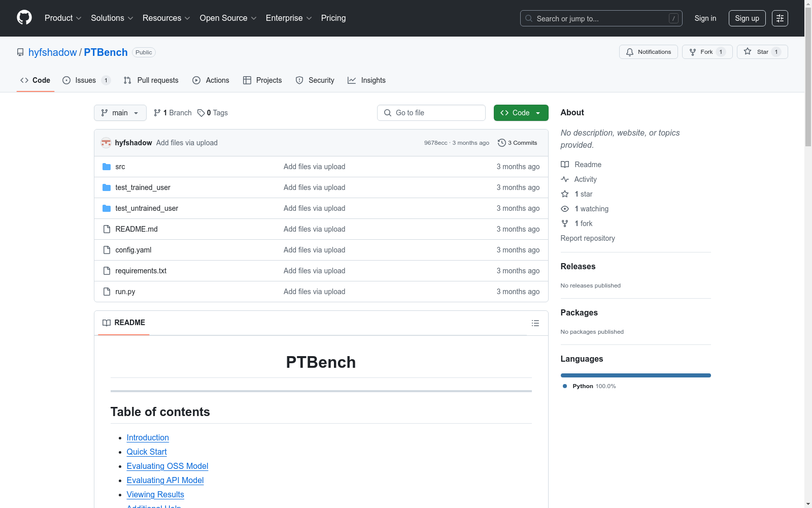Open the Pricing page
The width and height of the screenshot is (812, 508).
click(x=333, y=18)
